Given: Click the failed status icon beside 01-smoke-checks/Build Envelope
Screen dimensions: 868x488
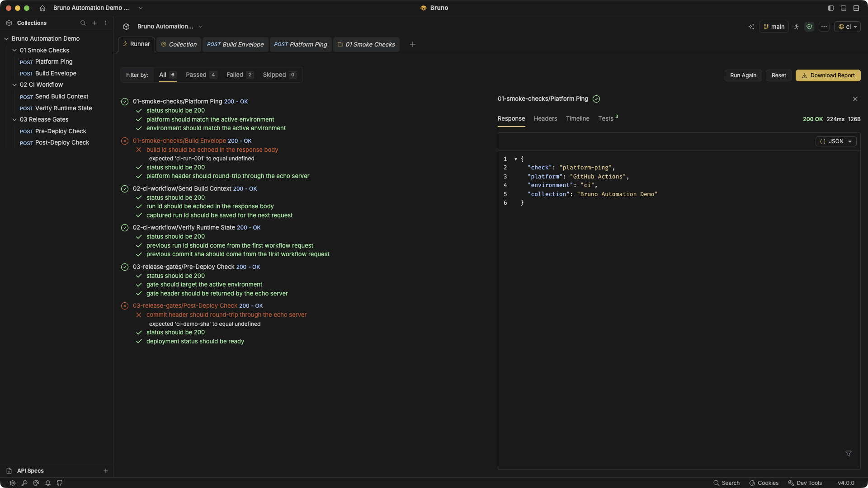Looking at the screenshot, I should click(125, 141).
